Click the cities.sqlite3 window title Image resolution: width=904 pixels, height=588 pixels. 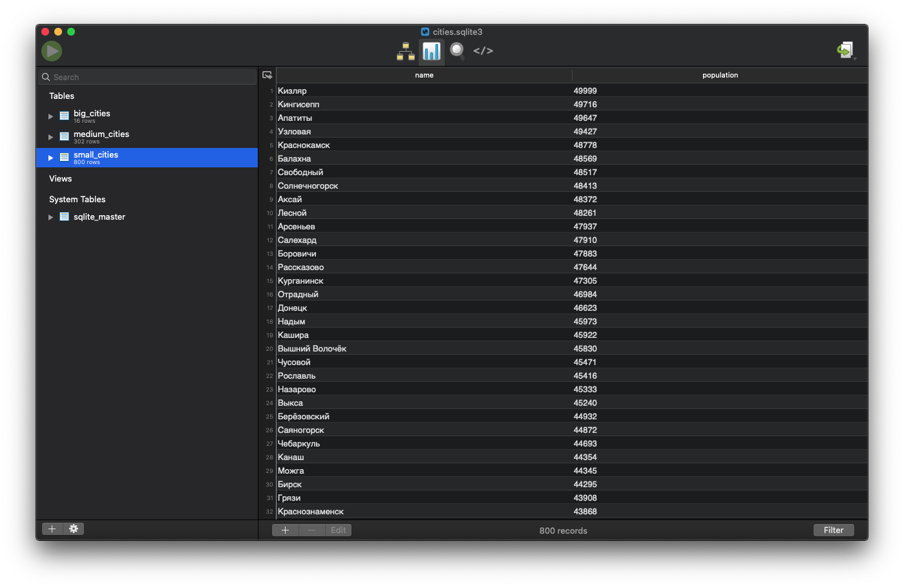[x=457, y=32]
